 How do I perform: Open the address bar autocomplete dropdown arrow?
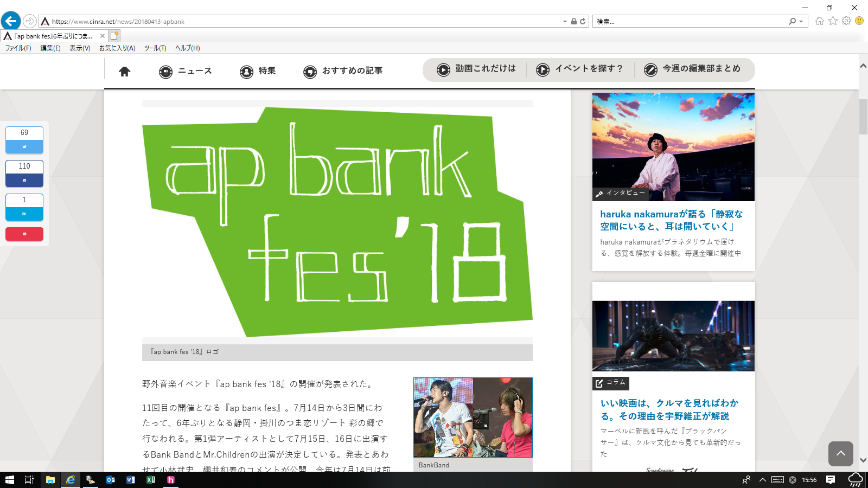[565, 21]
